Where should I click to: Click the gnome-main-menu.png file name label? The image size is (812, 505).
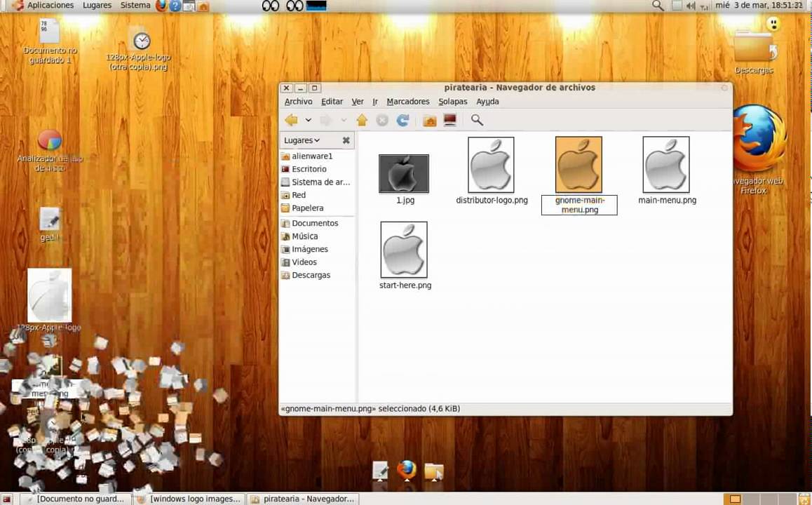pyautogui.click(x=579, y=205)
